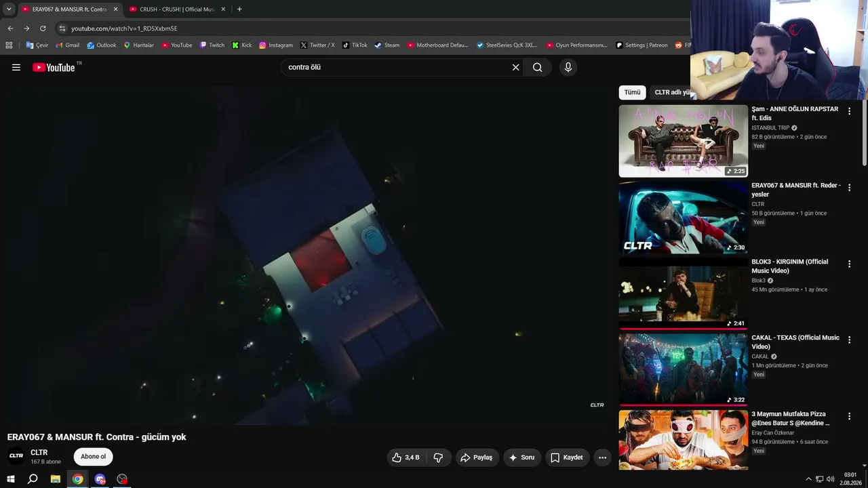868x488 pixels.
Task: Open the Steam bookmark
Action: pos(387,45)
